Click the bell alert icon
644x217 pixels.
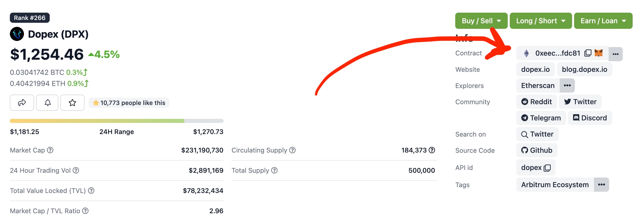[x=47, y=103]
